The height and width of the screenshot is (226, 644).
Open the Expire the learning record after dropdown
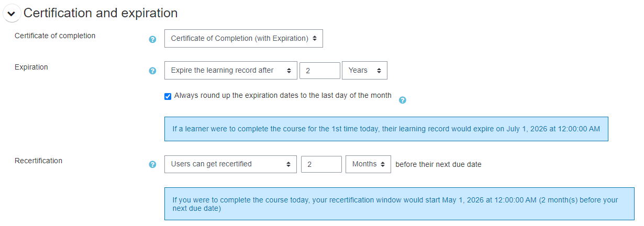tap(230, 71)
